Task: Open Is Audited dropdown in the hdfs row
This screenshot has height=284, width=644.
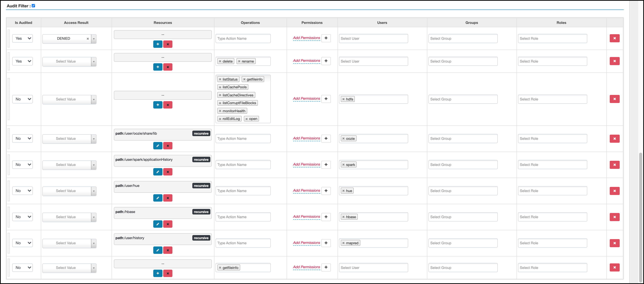Action: (x=22, y=99)
